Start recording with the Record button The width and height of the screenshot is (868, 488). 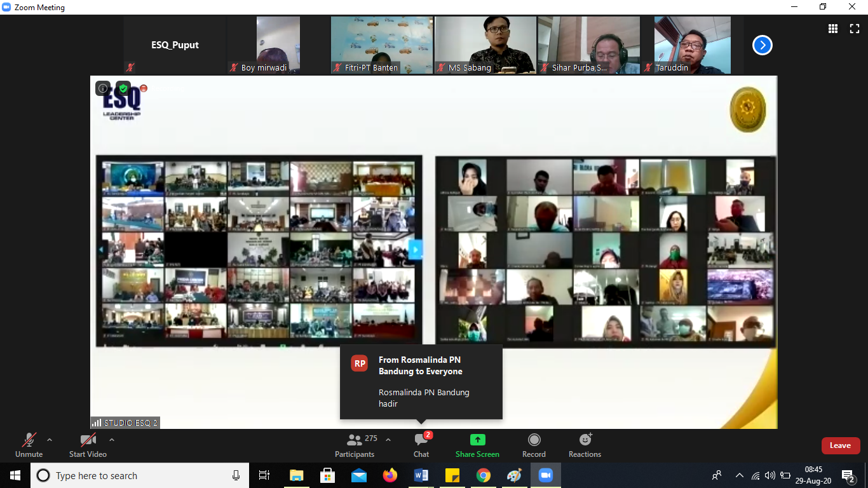(534, 445)
